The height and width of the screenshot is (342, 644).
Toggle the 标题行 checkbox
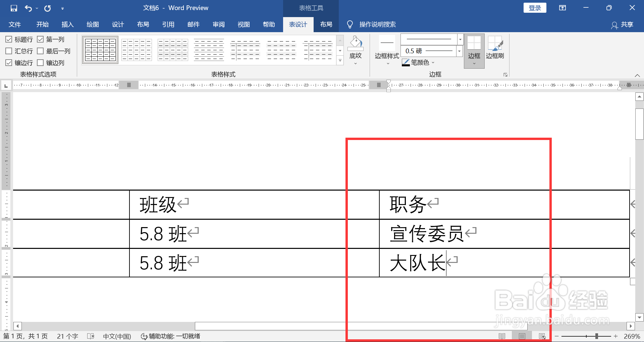coord(9,39)
